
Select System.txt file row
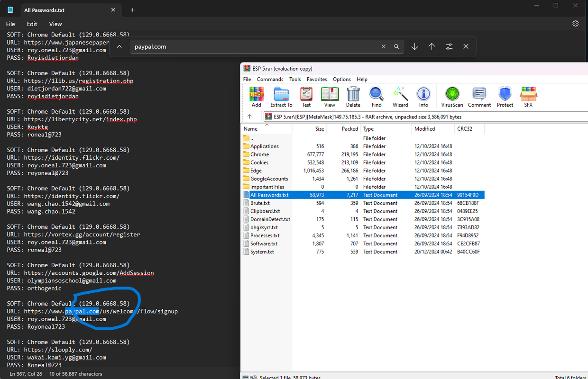click(x=363, y=252)
